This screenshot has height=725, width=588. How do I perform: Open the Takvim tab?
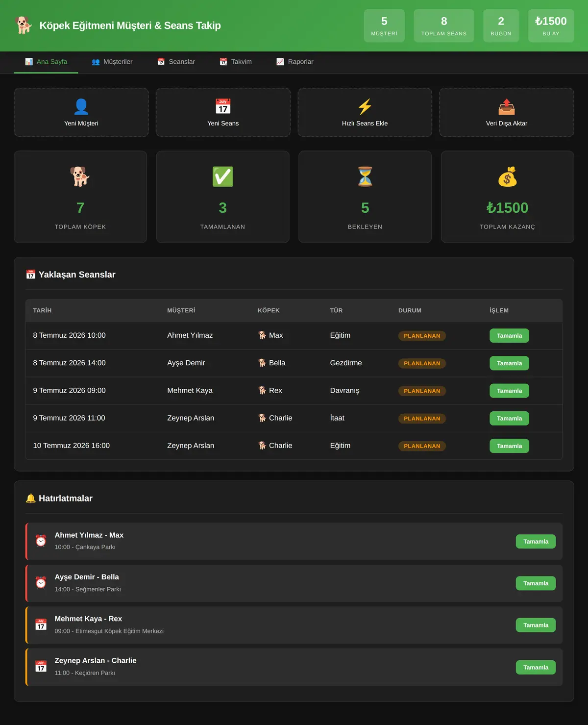coord(236,62)
